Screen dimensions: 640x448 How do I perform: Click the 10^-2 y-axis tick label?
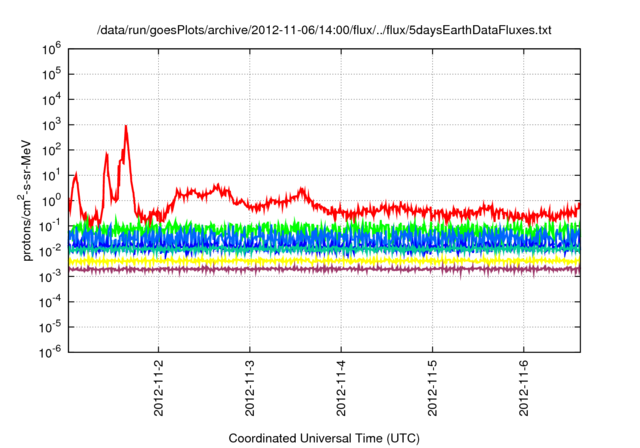50,252
